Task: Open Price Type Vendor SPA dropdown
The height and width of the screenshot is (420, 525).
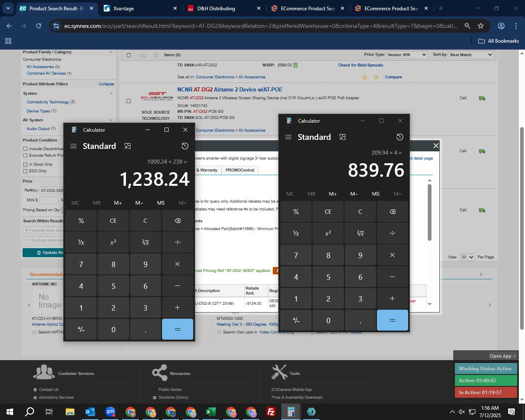Action: point(406,55)
